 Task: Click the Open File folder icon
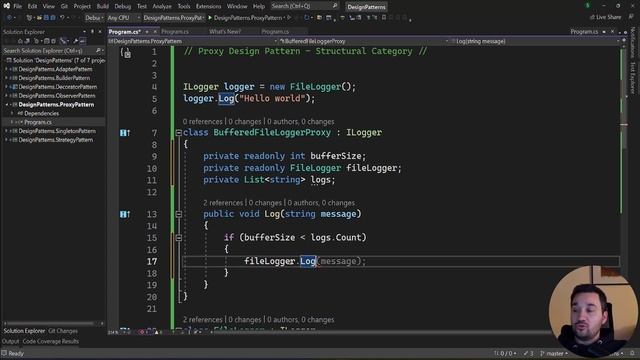click(x=39, y=18)
